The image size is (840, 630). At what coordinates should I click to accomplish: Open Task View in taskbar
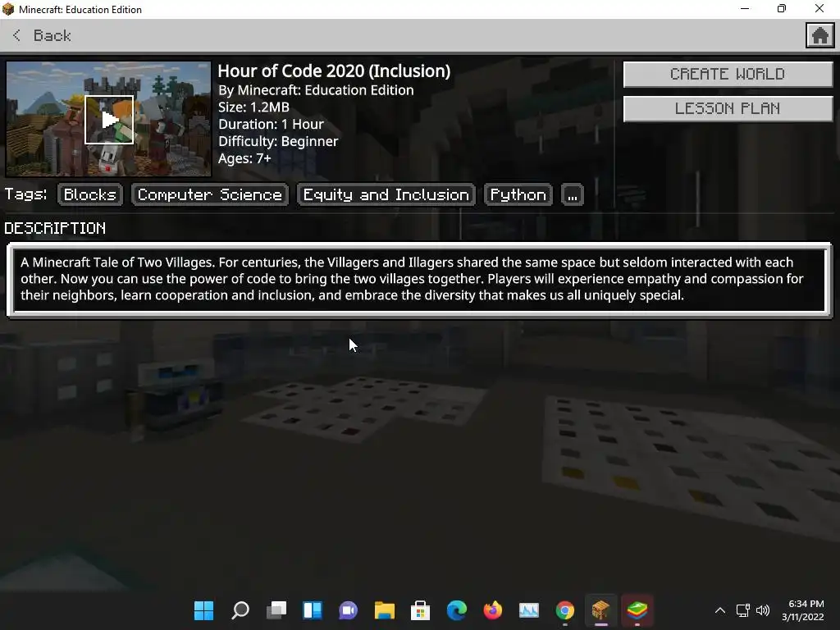tap(276, 610)
